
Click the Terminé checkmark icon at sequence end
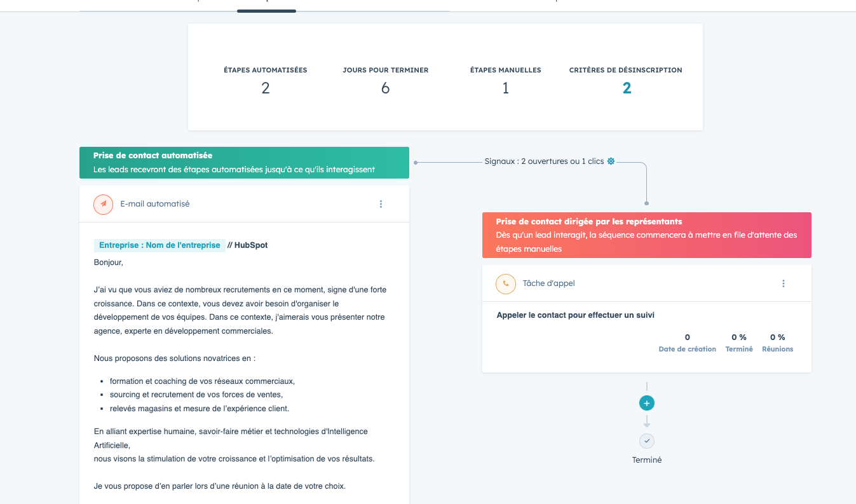[x=646, y=440]
